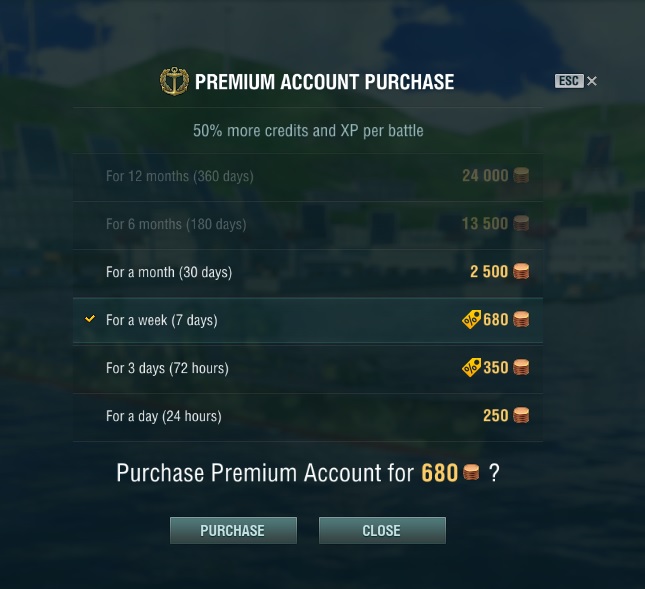Image resolution: width=645 pixels, height=589 pixels.
Task: Click the discount tag beside 350
Action: click(471, 368)
